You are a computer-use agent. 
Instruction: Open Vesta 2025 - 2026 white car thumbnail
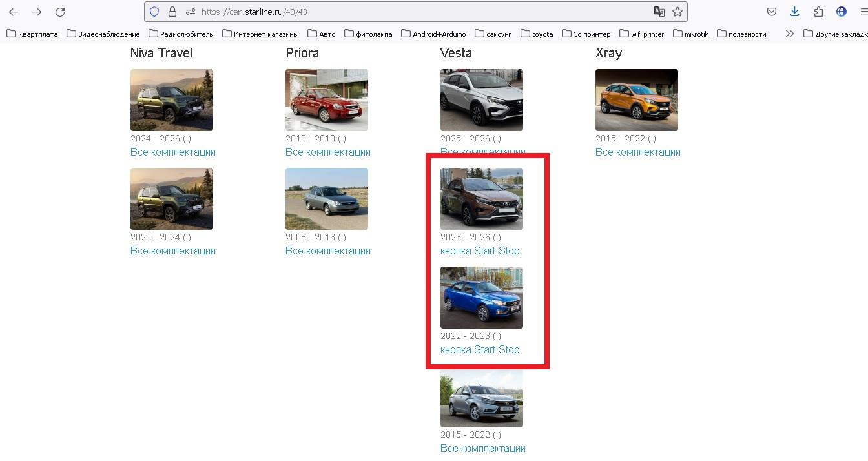coord(482,100)
